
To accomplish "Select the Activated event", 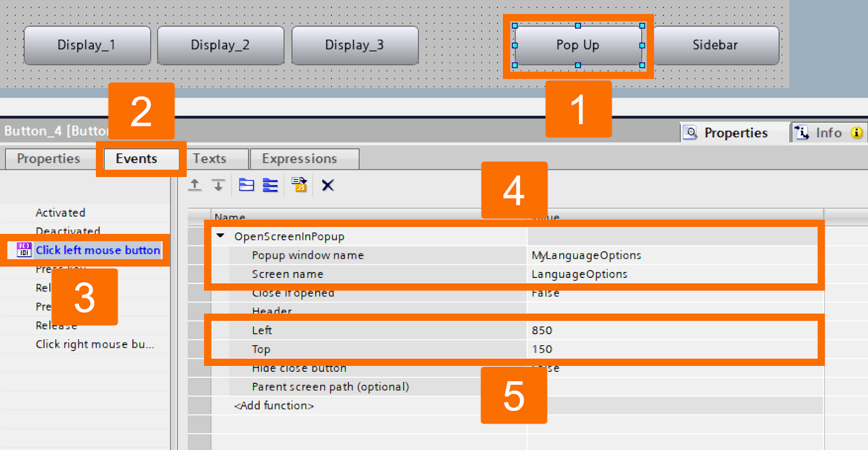I will 61,212.
